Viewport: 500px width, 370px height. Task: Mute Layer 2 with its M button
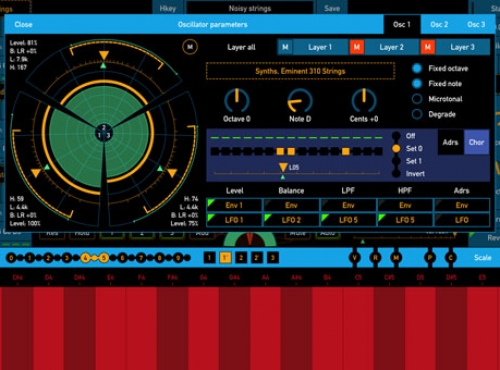pyautogui.click(x=356, y=47)
